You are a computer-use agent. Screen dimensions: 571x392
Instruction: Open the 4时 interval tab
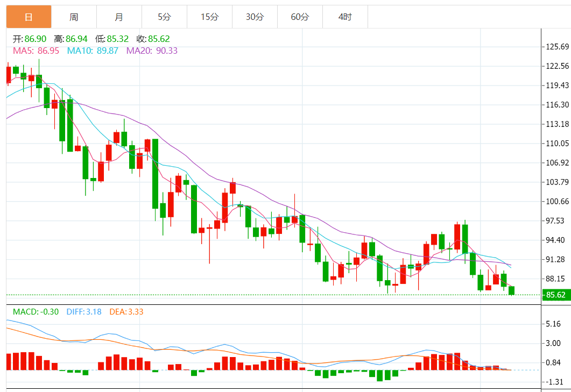coord(345,17)
